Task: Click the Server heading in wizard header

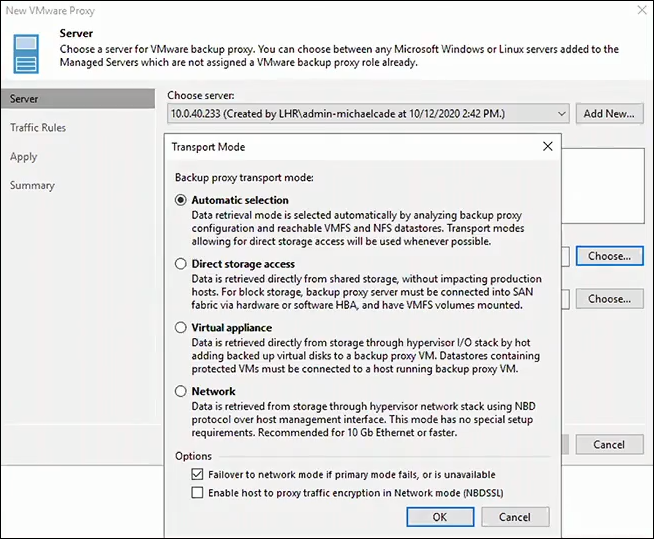Action: tap(76, 33)
